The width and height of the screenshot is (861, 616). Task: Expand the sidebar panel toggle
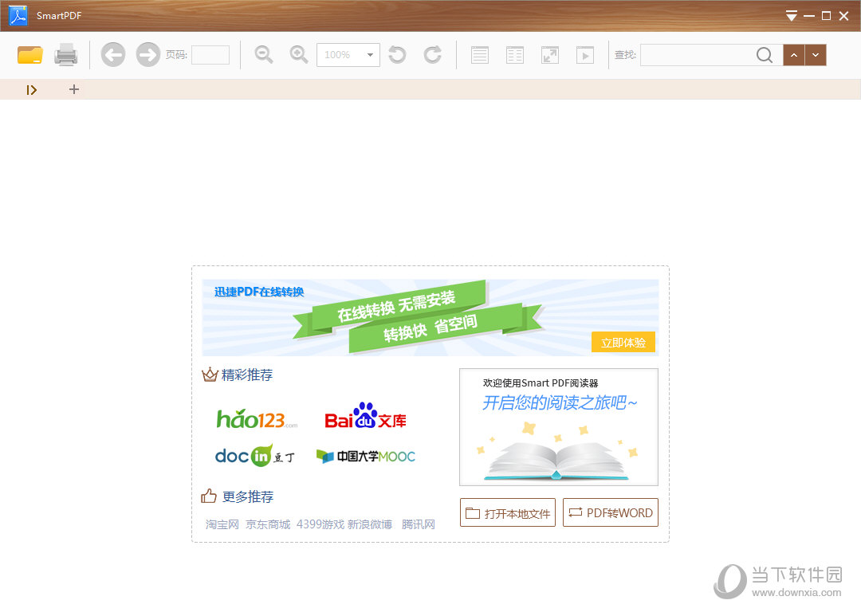click(x=31, y=89)
